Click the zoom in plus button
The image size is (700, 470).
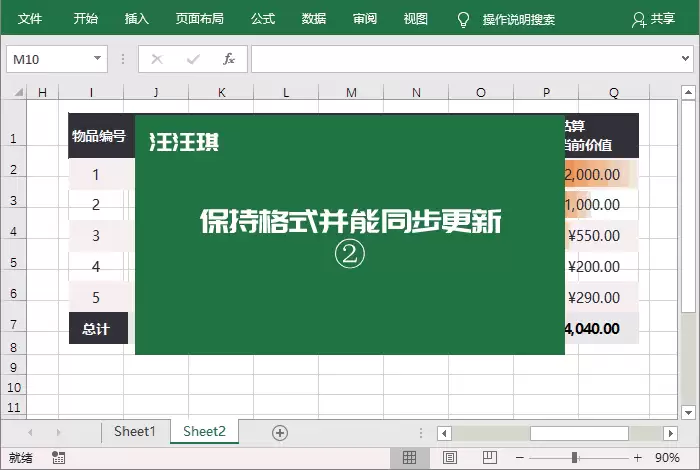[x=638, y=458]
